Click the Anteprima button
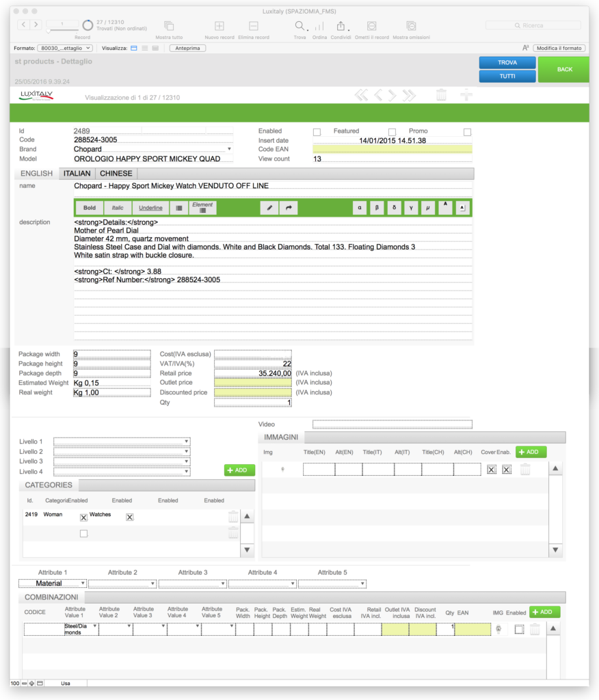Screen dimensions: 599x700 pos(187,49)
